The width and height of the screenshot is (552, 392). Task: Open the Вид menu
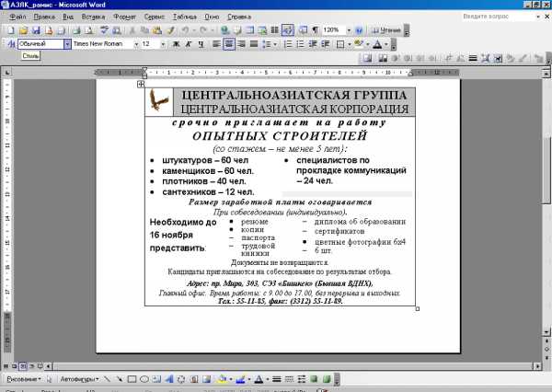68,17
